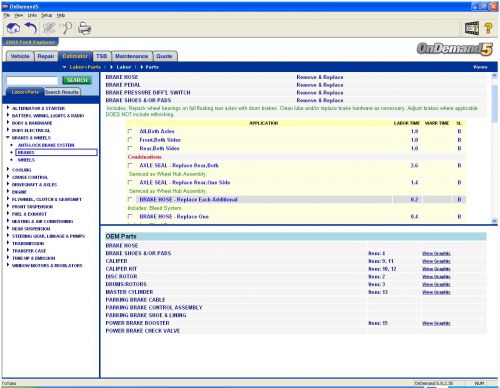
Task: Expand Engine category
Action: point(8,191)
